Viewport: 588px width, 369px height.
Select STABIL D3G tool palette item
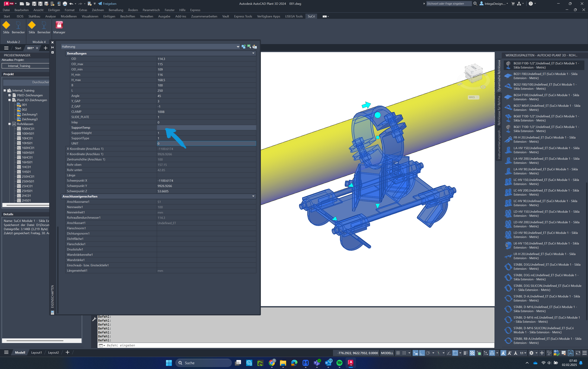click(544, 267)
